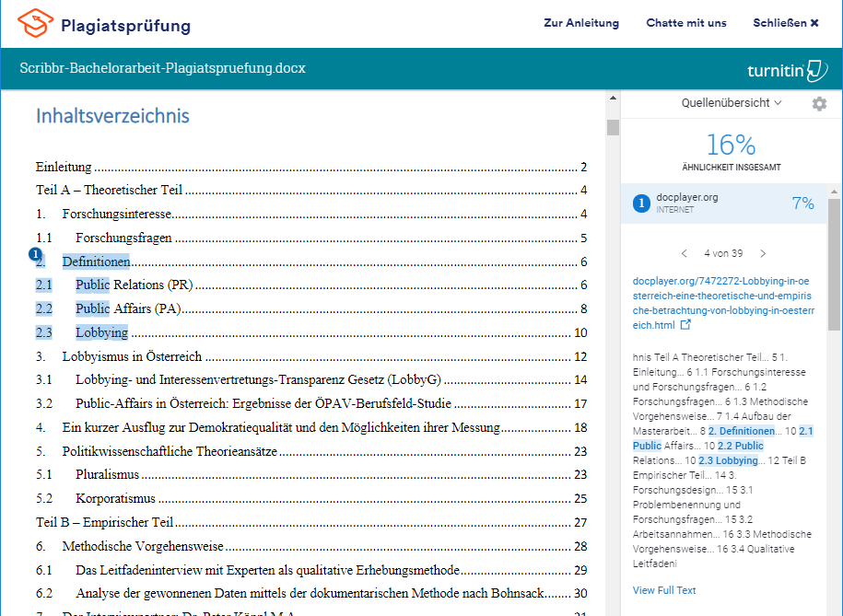Open Chatte mit uns chat link
Image resolution: width=843 pixels, height=616 pixels.
coord(686,23)
